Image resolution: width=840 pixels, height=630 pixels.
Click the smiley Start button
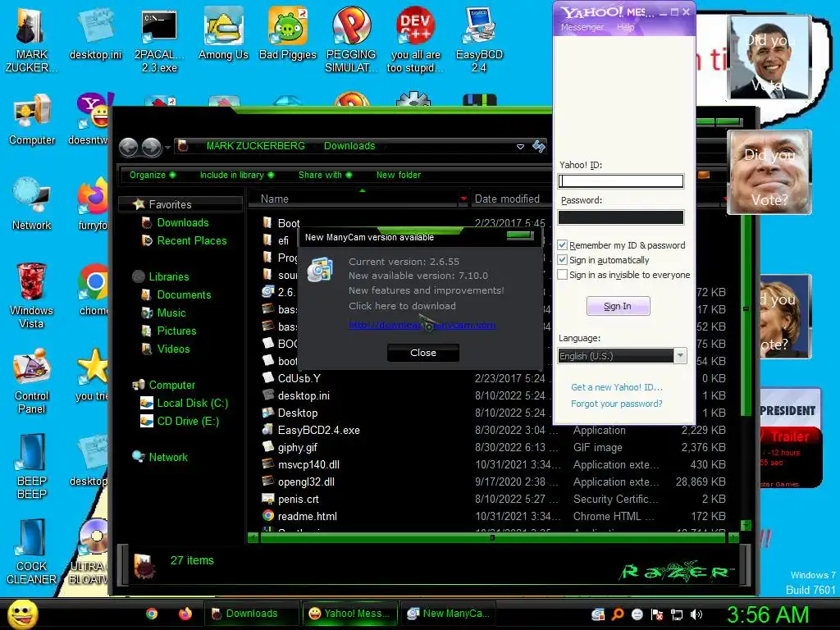[x=23, y=614]
